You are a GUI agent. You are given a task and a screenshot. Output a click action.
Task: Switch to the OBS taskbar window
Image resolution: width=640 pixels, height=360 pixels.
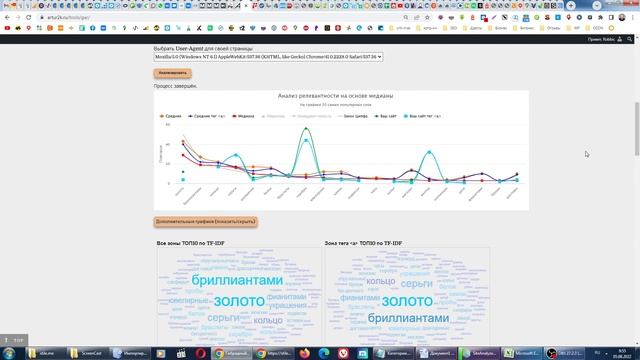564,353
